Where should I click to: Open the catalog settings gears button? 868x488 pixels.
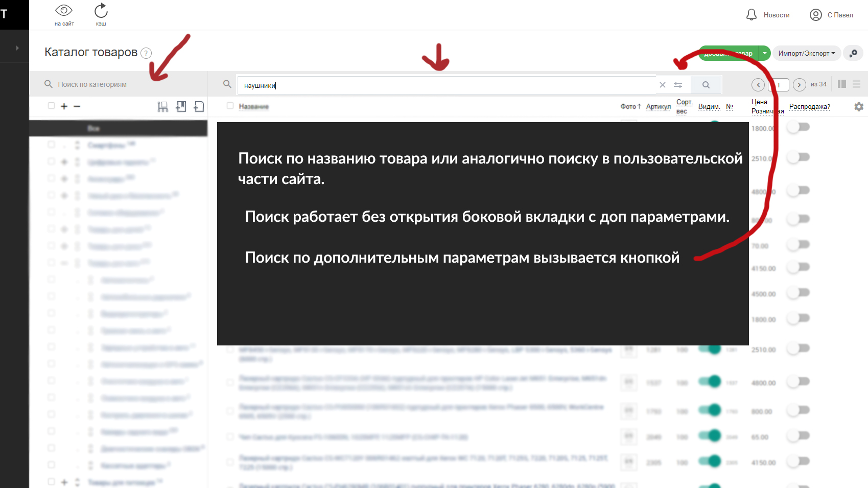click(x=853, y=53)
